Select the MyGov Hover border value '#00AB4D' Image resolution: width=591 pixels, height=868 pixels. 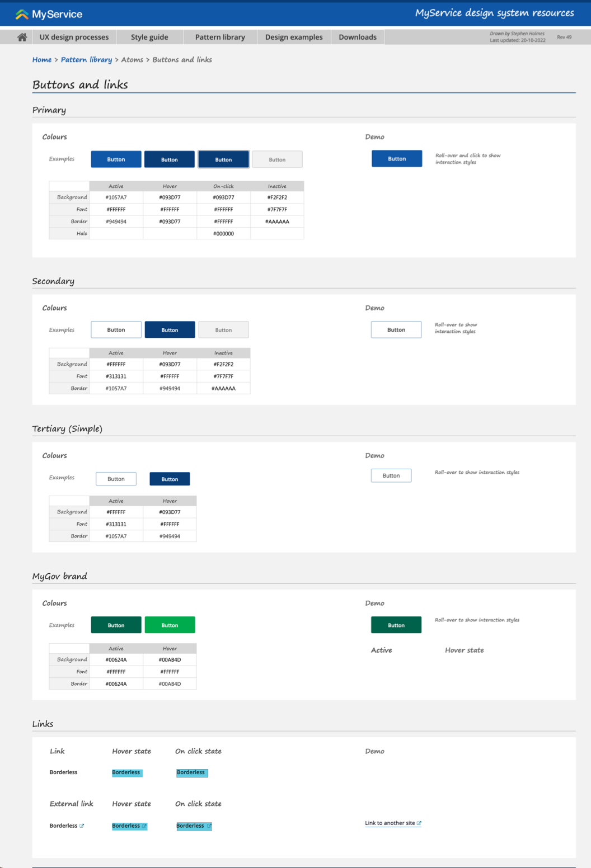point(170,684)
